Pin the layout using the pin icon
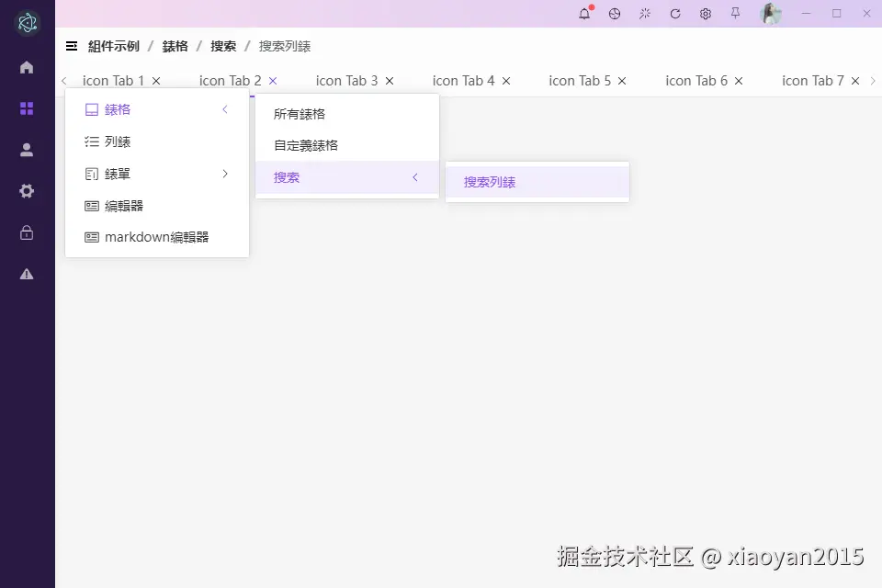This screenshot has width=882, height=588. [x=735, y=14]
